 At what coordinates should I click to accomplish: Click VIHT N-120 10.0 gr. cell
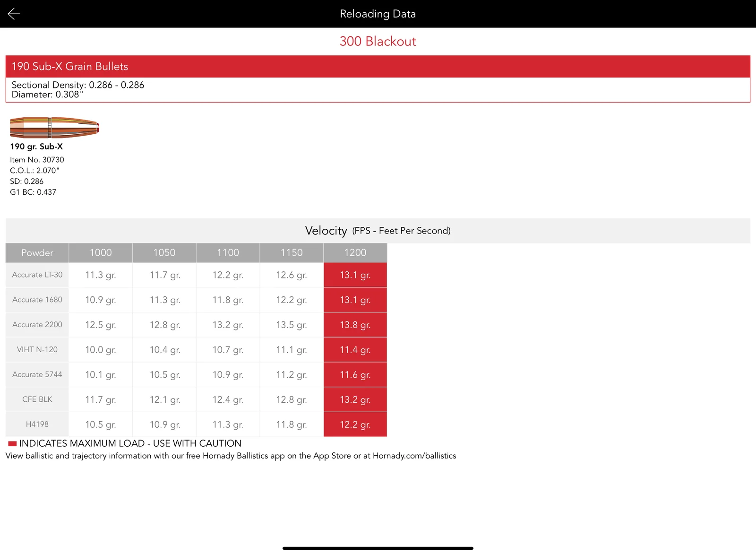pyautogui.click(x=101, y=350)
